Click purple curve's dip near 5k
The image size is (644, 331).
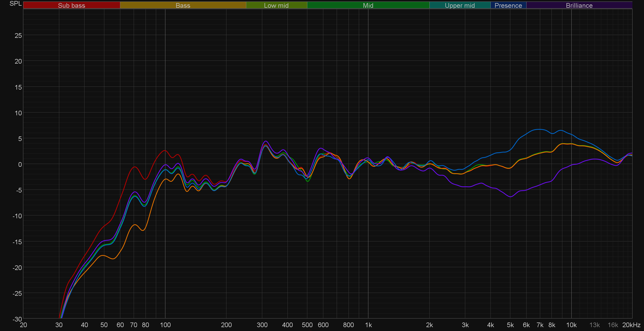pos(511,197)
